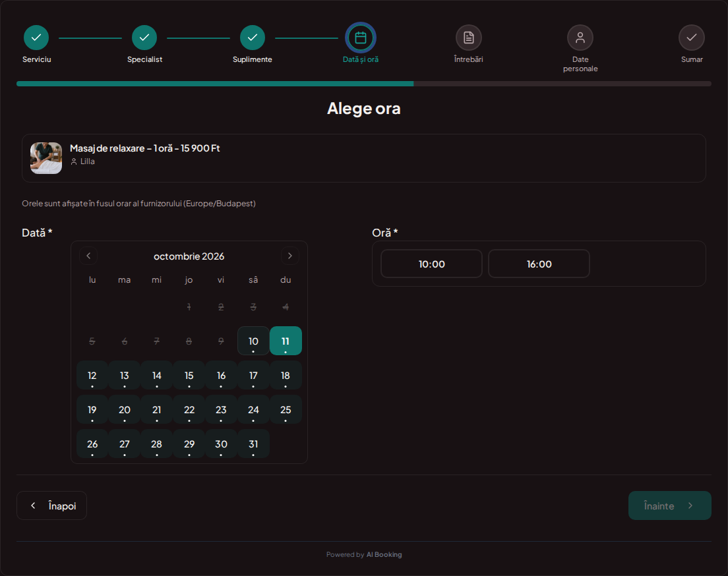Viewport: 728px width, 576px height.
Task: Click the Serviciu step label
Action: click(x=37, y=59)
